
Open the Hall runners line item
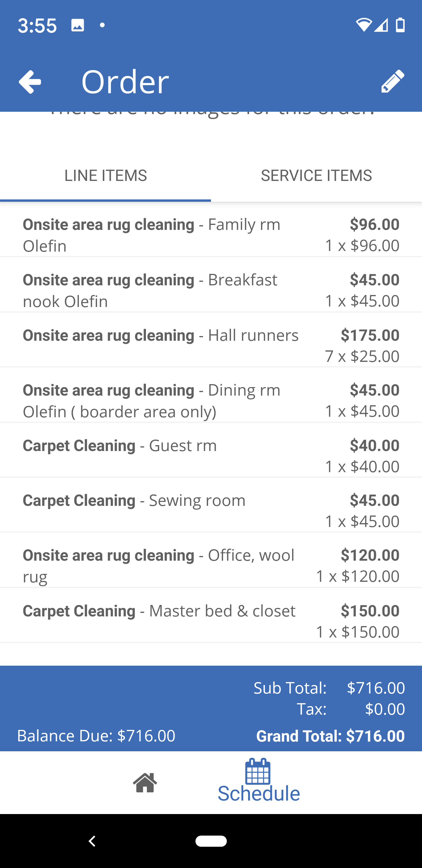click(211, 345)
